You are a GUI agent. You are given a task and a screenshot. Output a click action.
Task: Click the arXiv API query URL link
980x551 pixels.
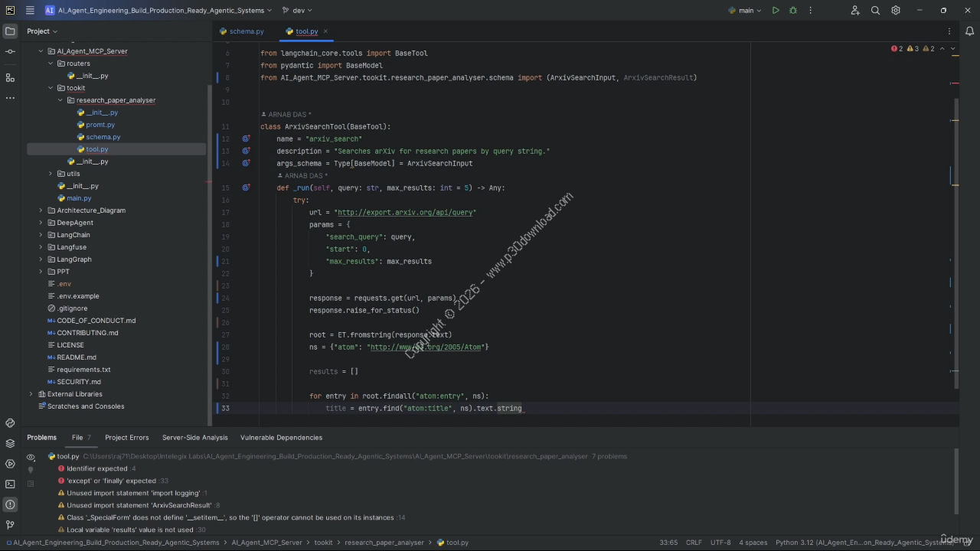[x=406, y=213]
